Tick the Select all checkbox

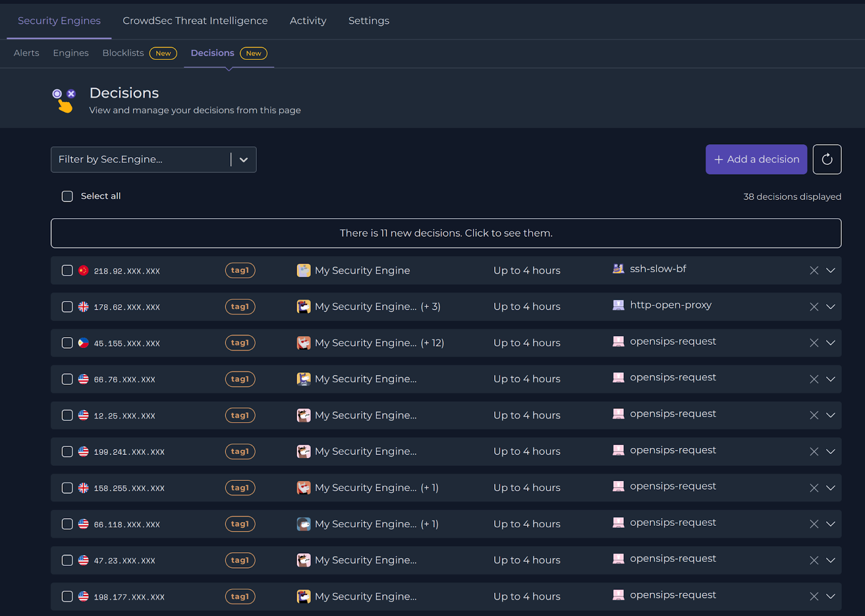[x=67, y=196]
